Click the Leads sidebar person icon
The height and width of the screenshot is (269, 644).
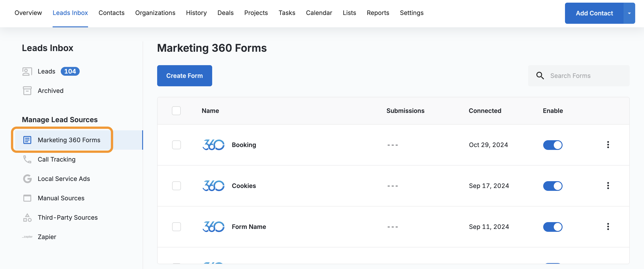pyautogui.click(x=27, y=72)
